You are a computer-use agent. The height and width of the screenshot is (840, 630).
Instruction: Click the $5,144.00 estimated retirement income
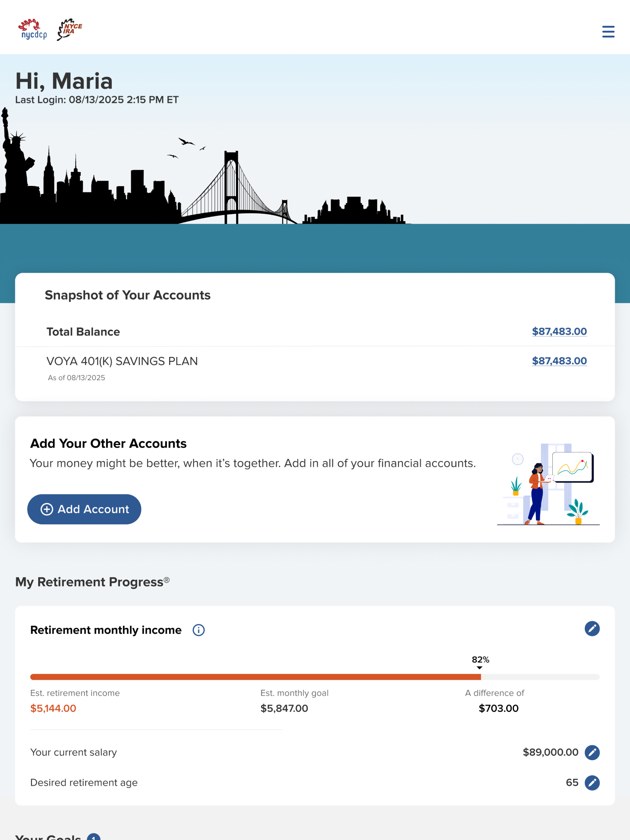53,708
